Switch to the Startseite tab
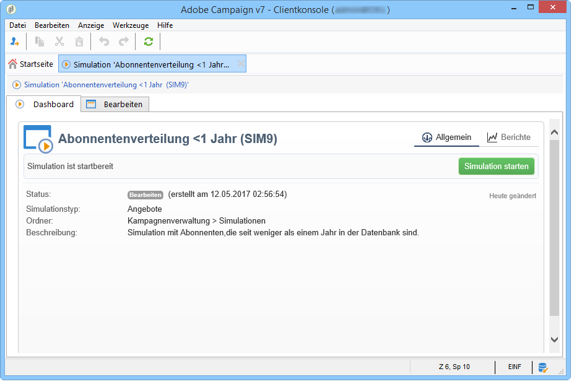The image size is (582, 392). click(31, 64)
